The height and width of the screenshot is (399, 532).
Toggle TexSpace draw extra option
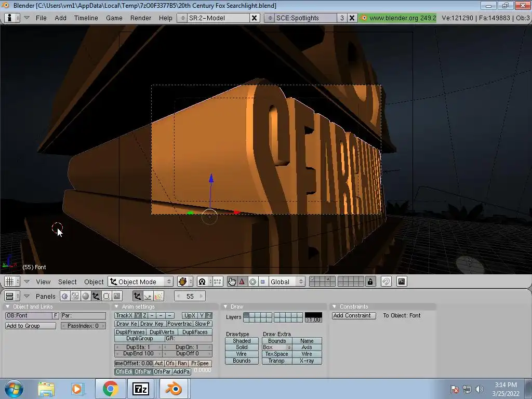(x=276, y=354)
